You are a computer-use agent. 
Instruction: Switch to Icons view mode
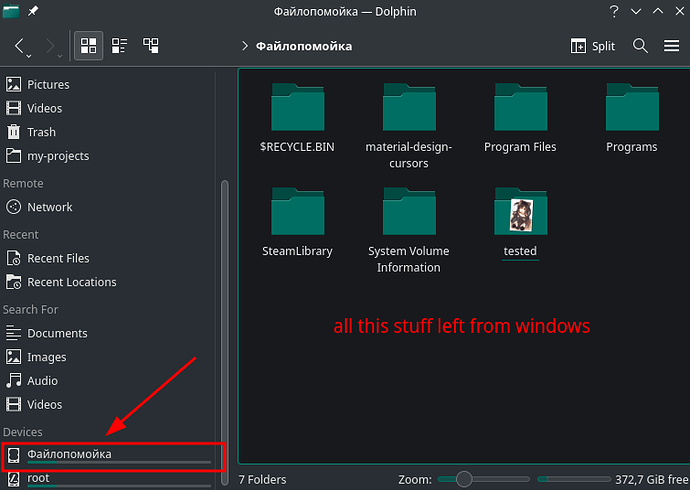(x=88, y=45)
